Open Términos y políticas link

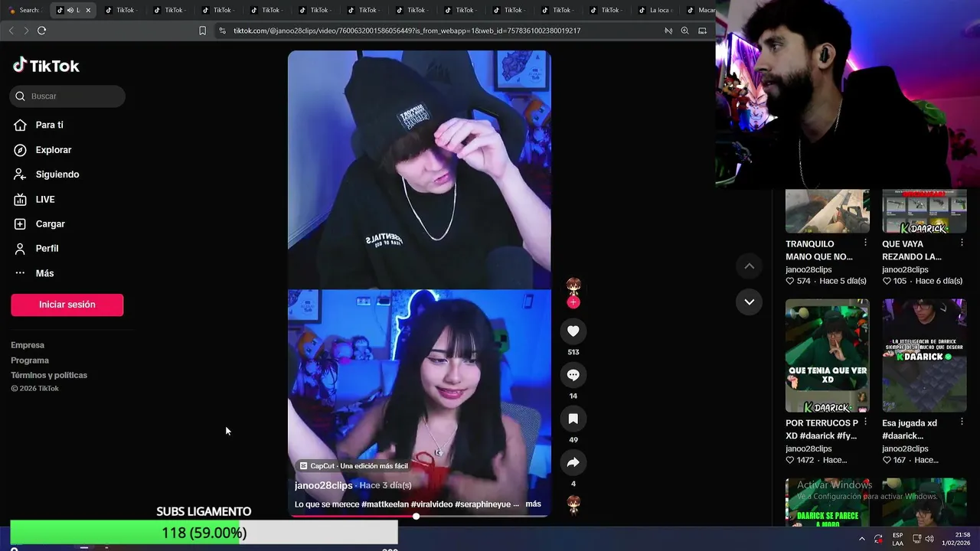click(49, 375)
